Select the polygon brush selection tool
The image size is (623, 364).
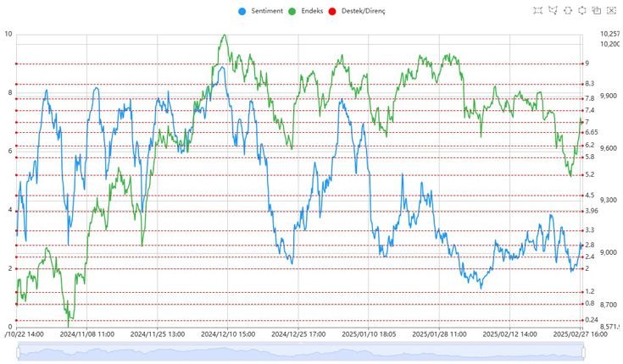[553, 10]
